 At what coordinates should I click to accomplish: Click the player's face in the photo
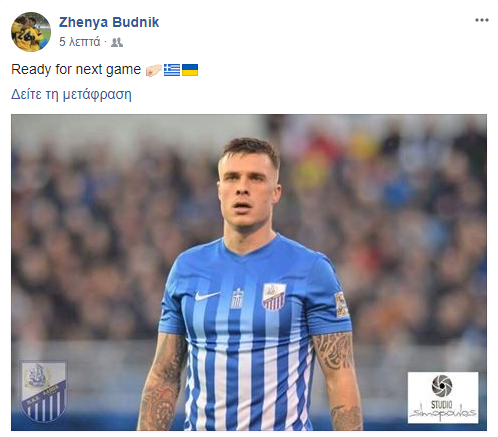(x=247, y=190)
